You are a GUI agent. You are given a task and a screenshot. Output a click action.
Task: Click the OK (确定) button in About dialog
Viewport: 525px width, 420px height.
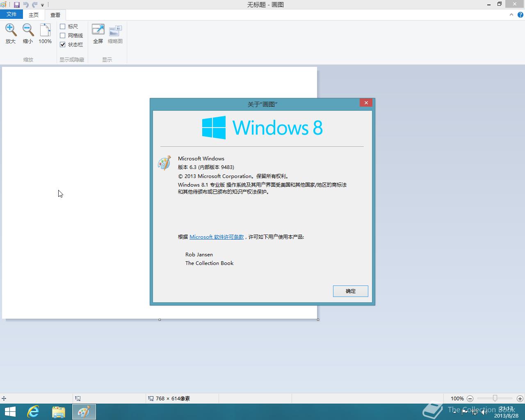pyautogui.click(x=351, y=291)
